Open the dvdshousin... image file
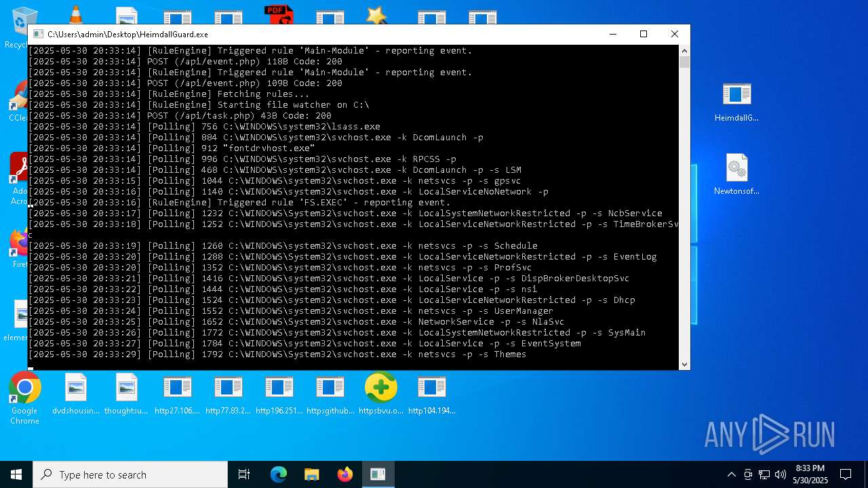 click(76, 394)
